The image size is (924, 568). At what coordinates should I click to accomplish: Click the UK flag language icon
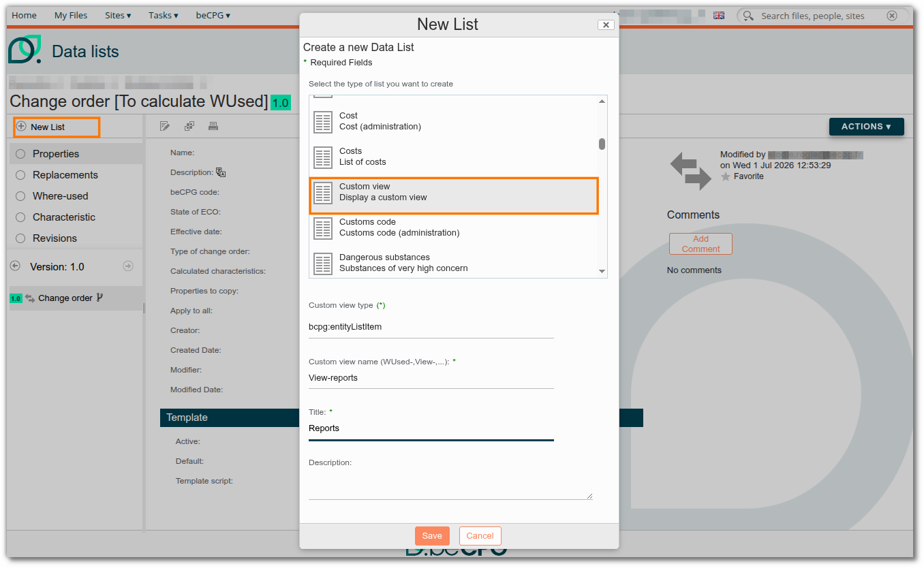pos(719,15)
